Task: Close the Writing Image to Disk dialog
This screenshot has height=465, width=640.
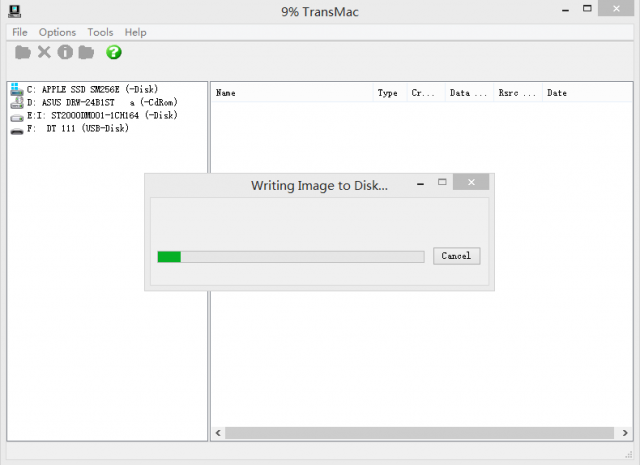Action: (x=470, y=183)
